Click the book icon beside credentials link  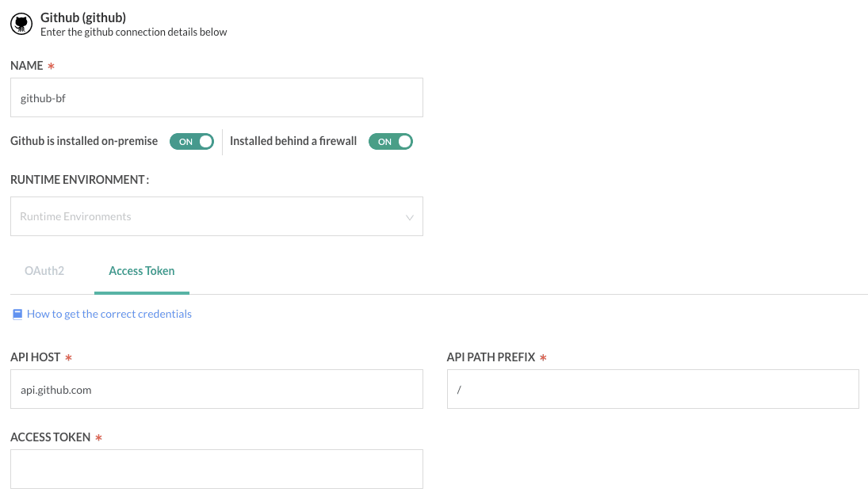click(17, 314)
